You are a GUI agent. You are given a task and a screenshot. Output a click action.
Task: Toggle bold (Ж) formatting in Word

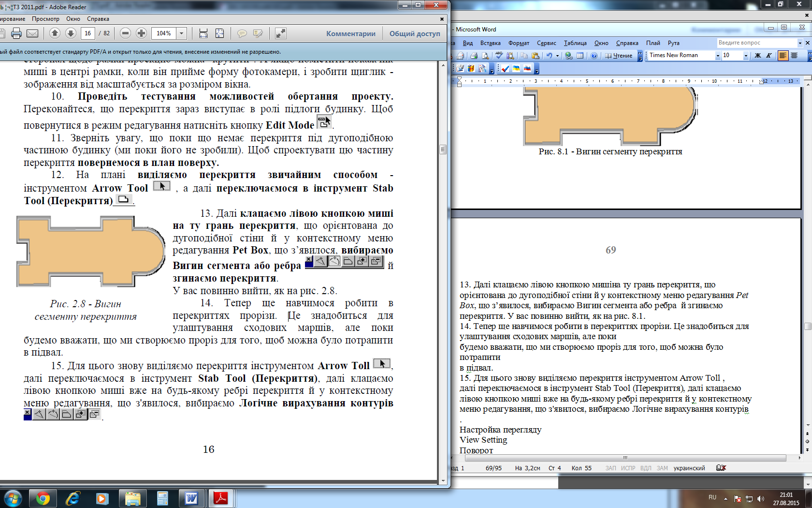(x=757, y=56)
